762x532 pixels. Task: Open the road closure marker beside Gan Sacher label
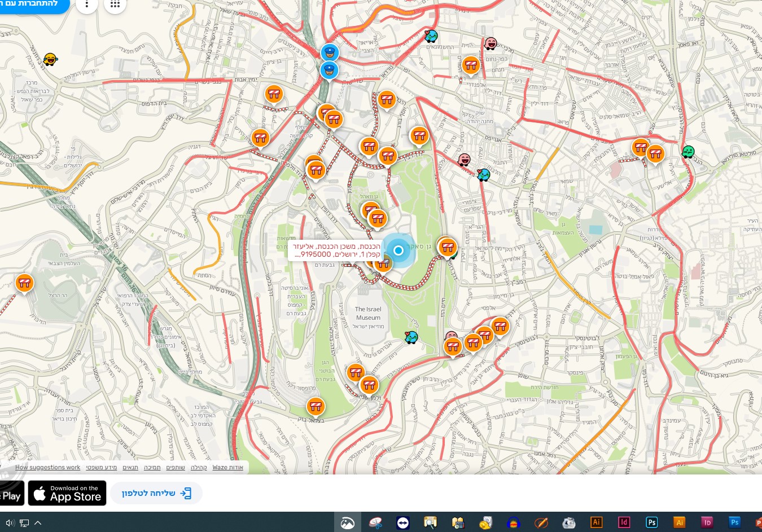click(x=447, y=247)
